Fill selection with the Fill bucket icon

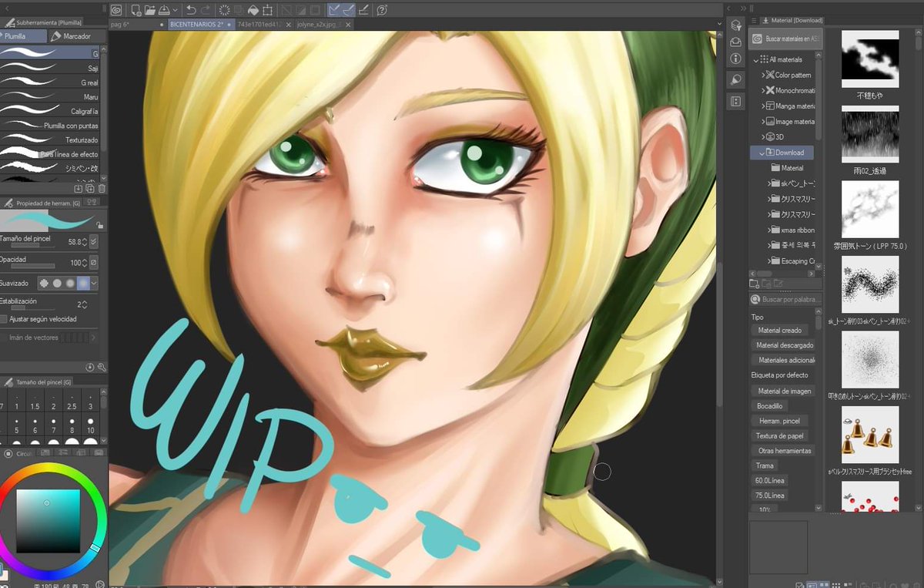(x=253, y=10)
